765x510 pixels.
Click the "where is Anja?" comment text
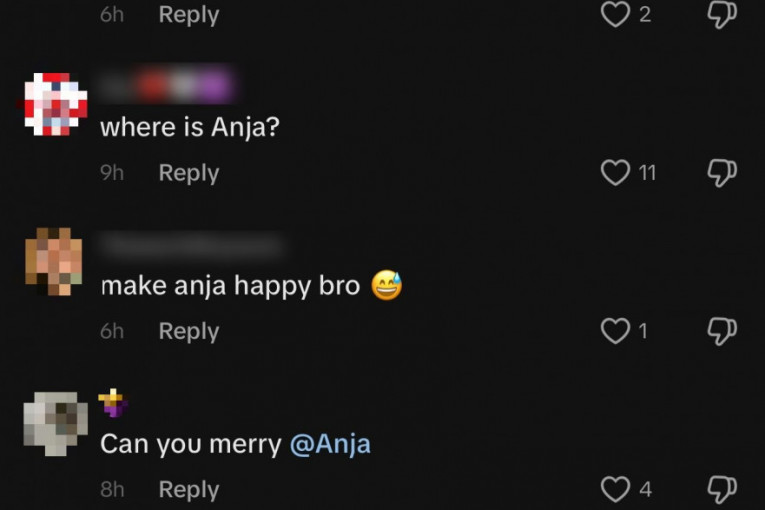[189, 128]
